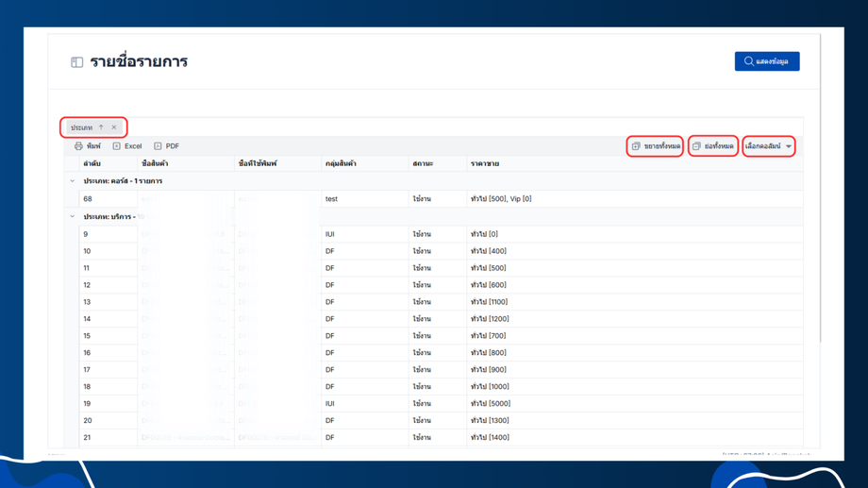Click ขยายทั้งหมด to expand all groups
Viewport: 868px width, 488px height.
656,146
